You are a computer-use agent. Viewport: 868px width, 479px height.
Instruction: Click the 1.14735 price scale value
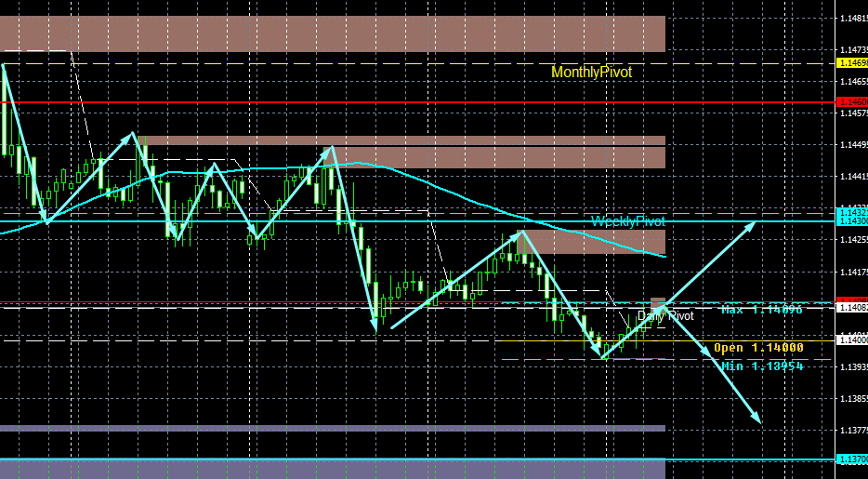click(x=853, y=50)
